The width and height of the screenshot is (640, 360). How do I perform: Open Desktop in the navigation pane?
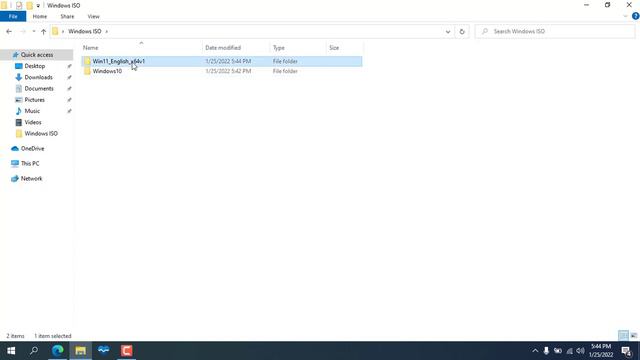click(x=35, y=66)
